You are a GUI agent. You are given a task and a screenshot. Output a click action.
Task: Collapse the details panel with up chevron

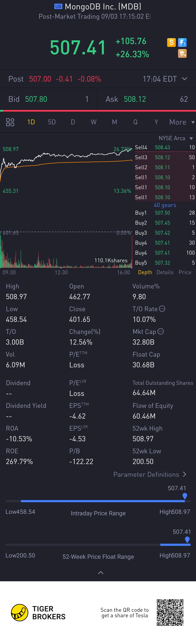[101, 573]
